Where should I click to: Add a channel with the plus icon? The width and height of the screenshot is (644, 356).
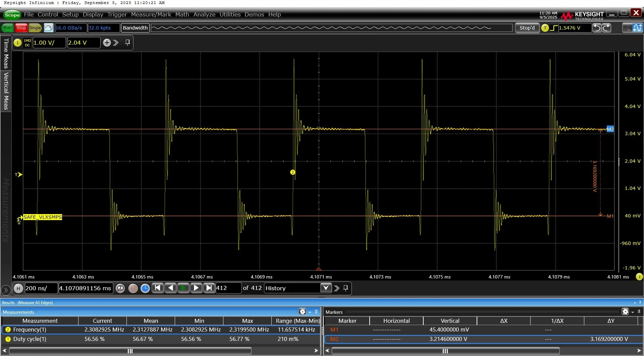click(107, 43)
